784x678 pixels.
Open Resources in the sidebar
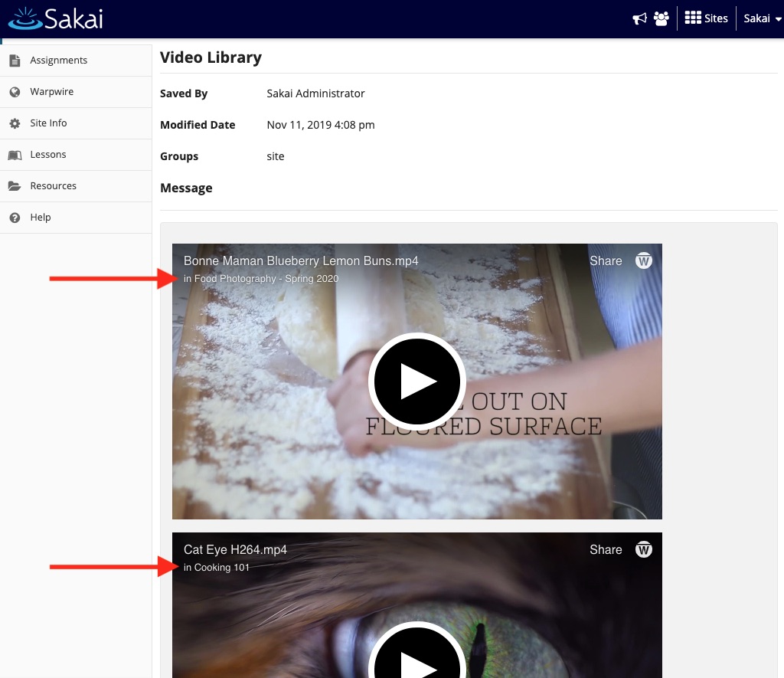click(x=53, y=185)
